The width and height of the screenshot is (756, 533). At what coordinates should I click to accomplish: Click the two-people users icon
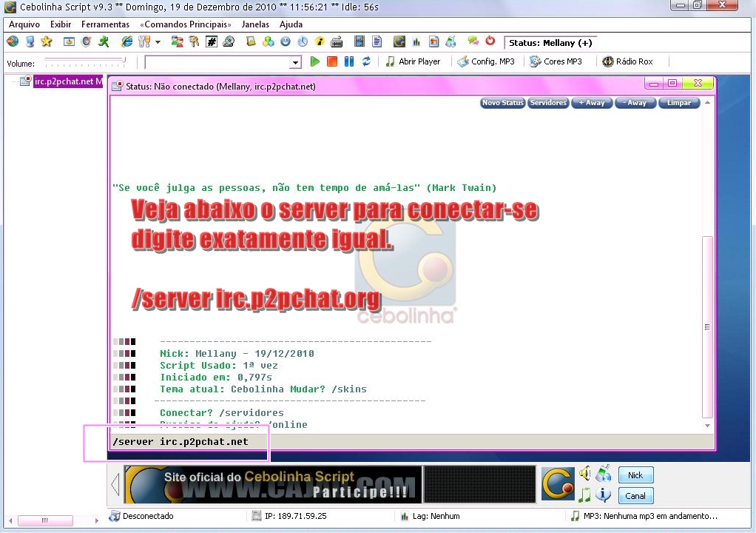click(177, 42)
